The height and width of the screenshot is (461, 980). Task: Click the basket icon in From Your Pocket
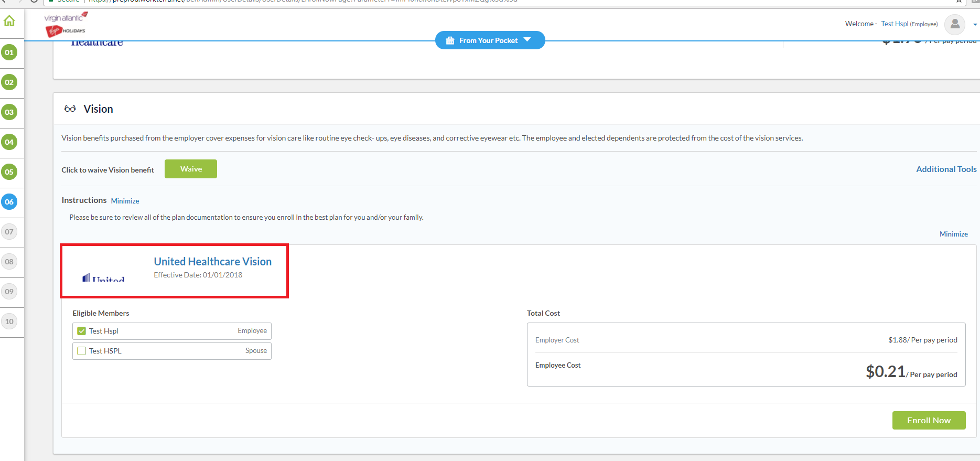450,40
